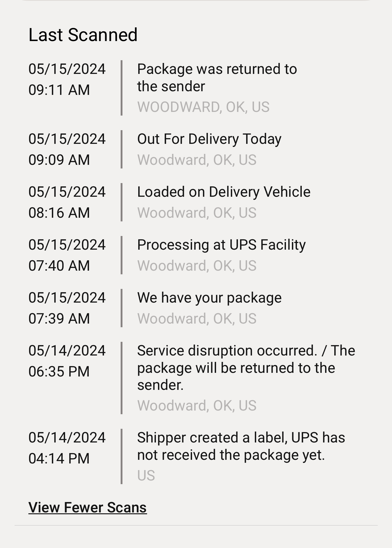Click the location below Out For Delivery Today
Viewport: 392px width, 548px height.
click(x=197, y=160)
